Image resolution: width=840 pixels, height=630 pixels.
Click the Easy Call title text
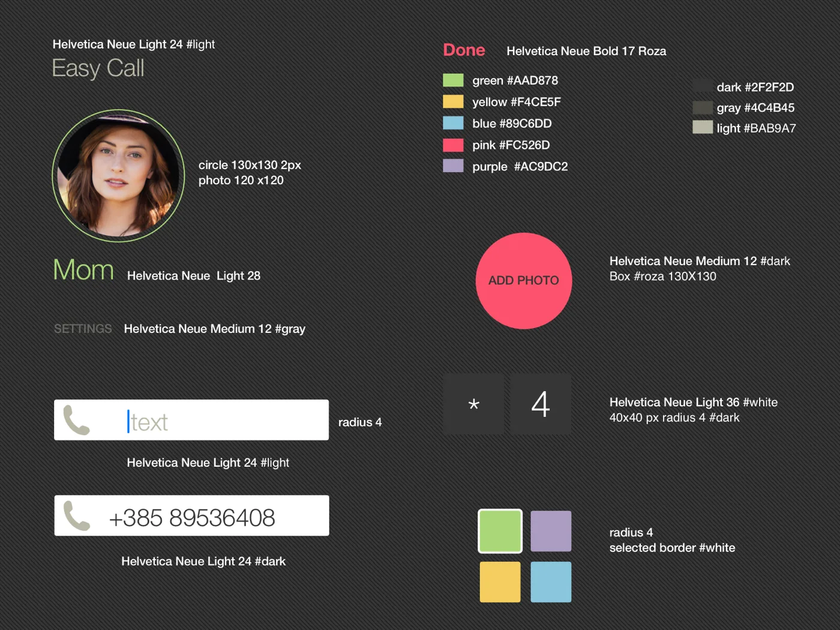pos(98,68)
